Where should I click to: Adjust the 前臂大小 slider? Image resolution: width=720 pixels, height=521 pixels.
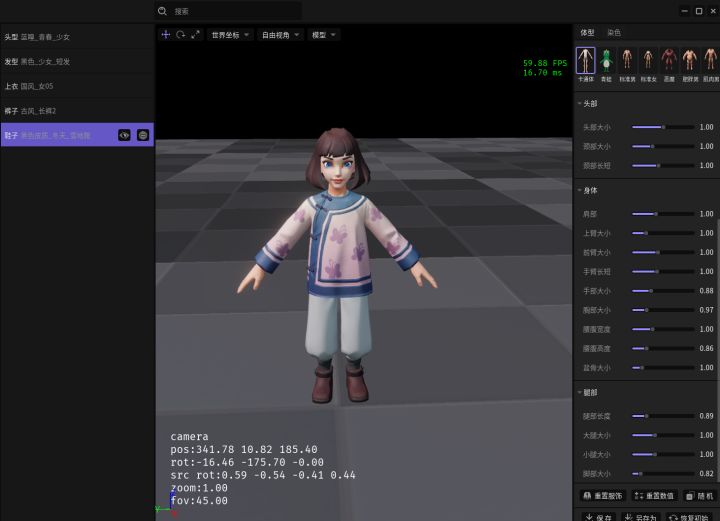pos(663,252)
